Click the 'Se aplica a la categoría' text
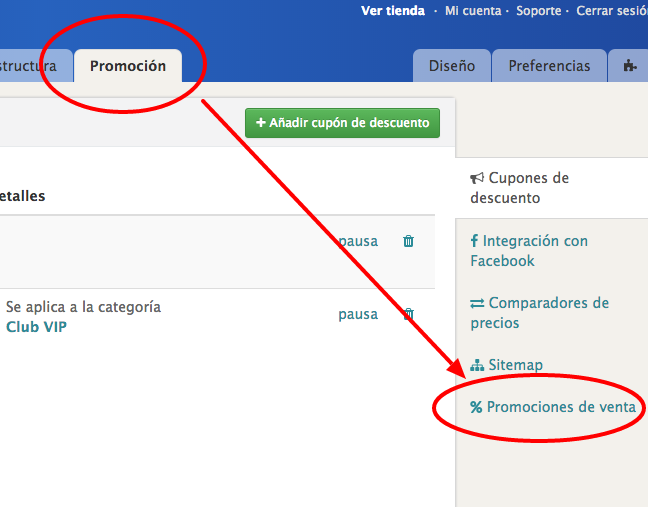The image size is (648, 507). point(83,307)
